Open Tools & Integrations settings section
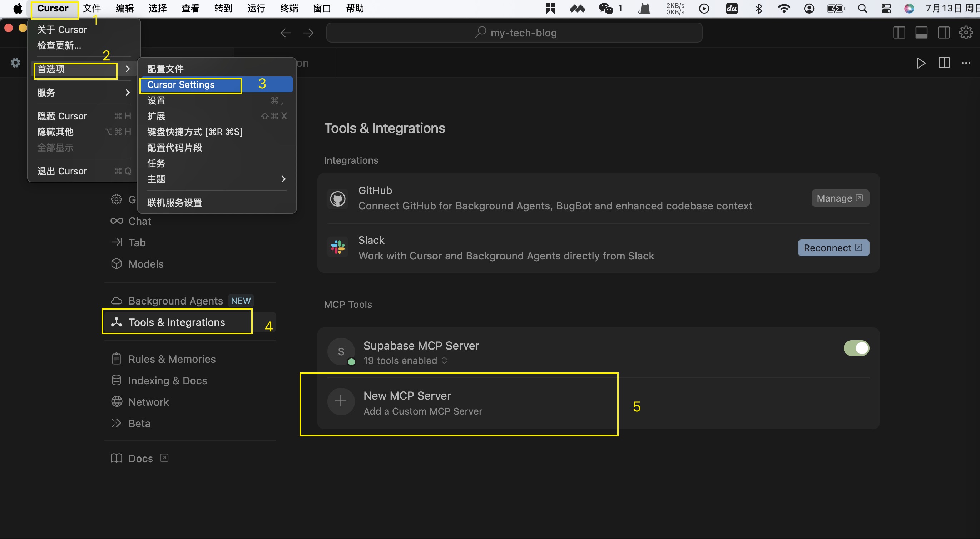980x539 pixels. [189, 322]
